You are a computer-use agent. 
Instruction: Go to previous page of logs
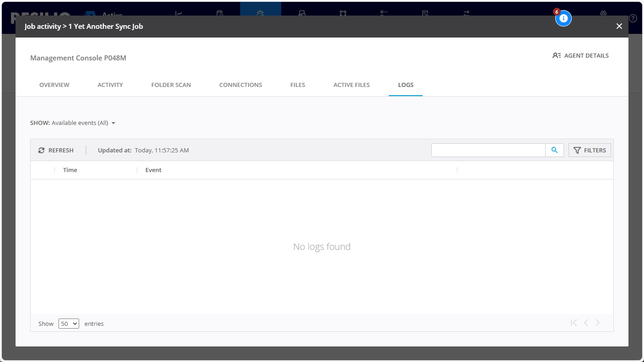(x=586, y=323)
